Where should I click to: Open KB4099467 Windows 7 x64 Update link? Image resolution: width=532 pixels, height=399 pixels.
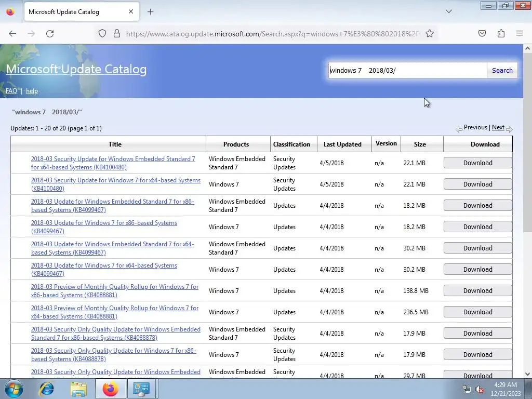pyautogui.click(x=104, y=270)
